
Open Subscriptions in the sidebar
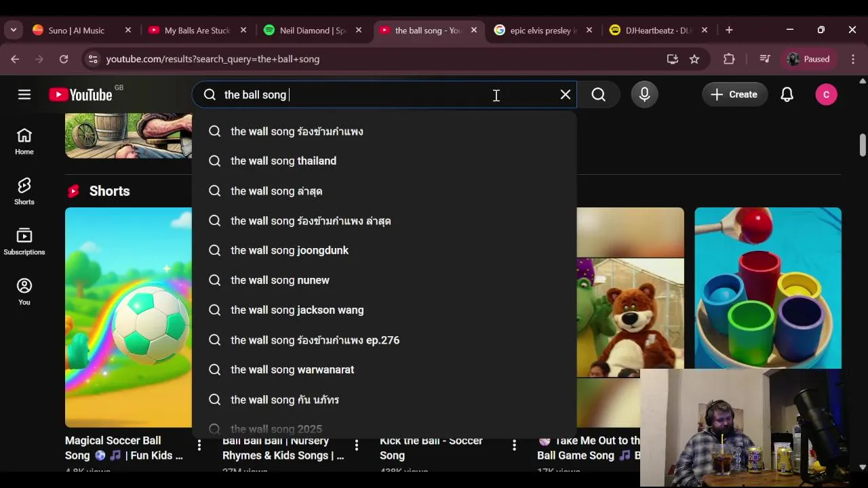(x=24, y=242)
